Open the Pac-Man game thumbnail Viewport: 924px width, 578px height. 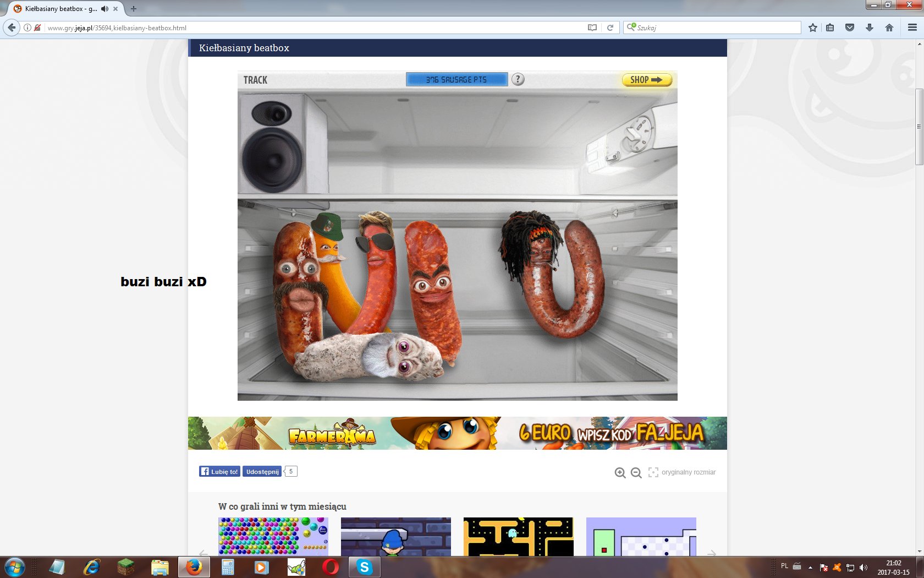(x=519, y=536)
